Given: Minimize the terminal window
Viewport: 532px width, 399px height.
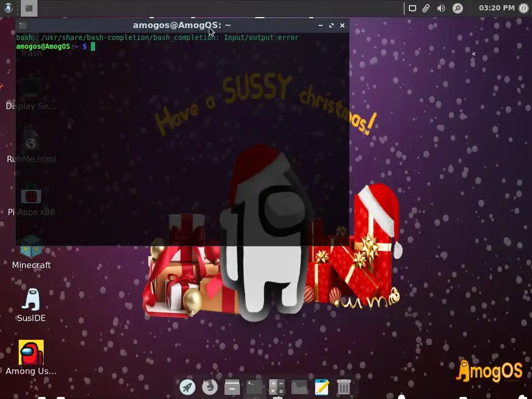Looking at the screenshot, I should click(x=320, y=25).
